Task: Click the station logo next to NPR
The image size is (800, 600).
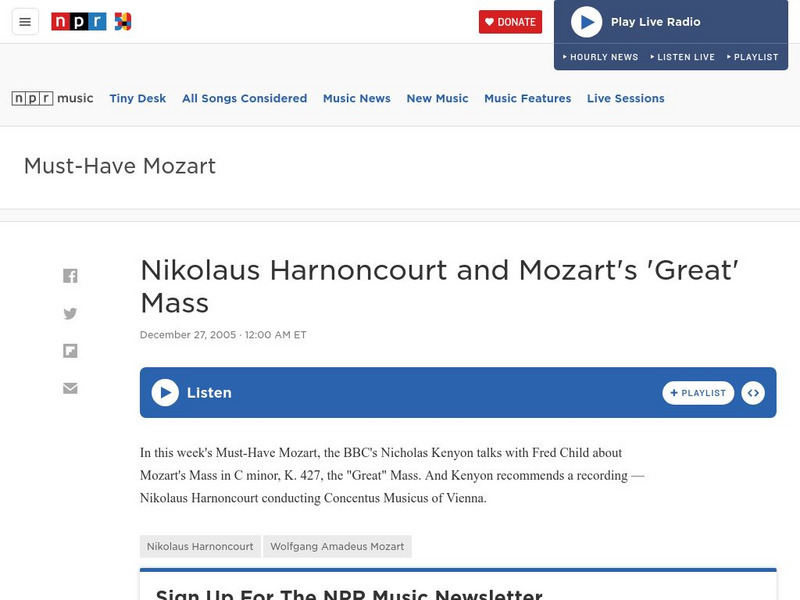Action: click(123, 20)
